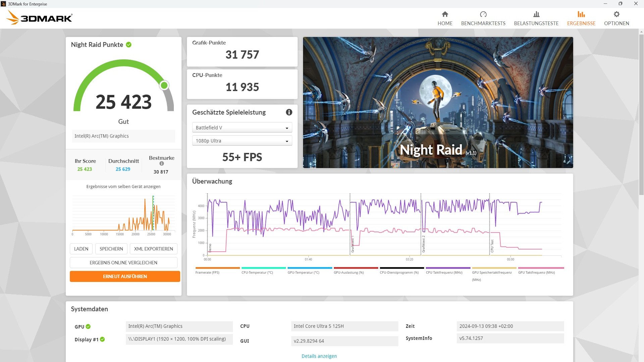644x362 pixels.
Task: Toggle Framerate (FPS) legend in chart
Action: coord(207,273)
